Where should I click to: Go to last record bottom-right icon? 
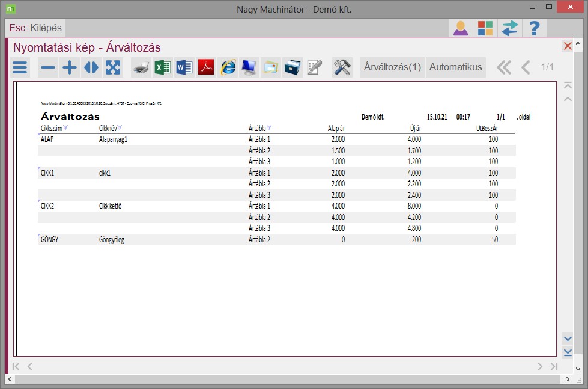(x=554, y=366)
